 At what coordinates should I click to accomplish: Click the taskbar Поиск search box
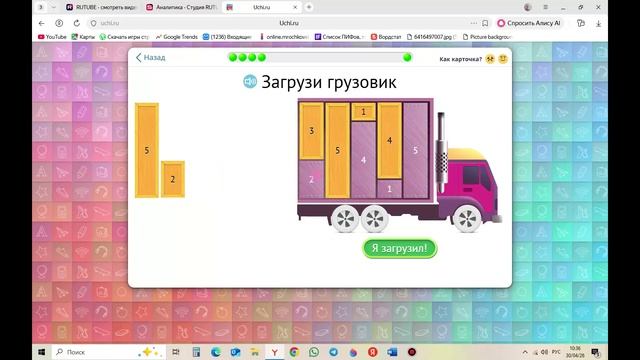pos(109,352)
